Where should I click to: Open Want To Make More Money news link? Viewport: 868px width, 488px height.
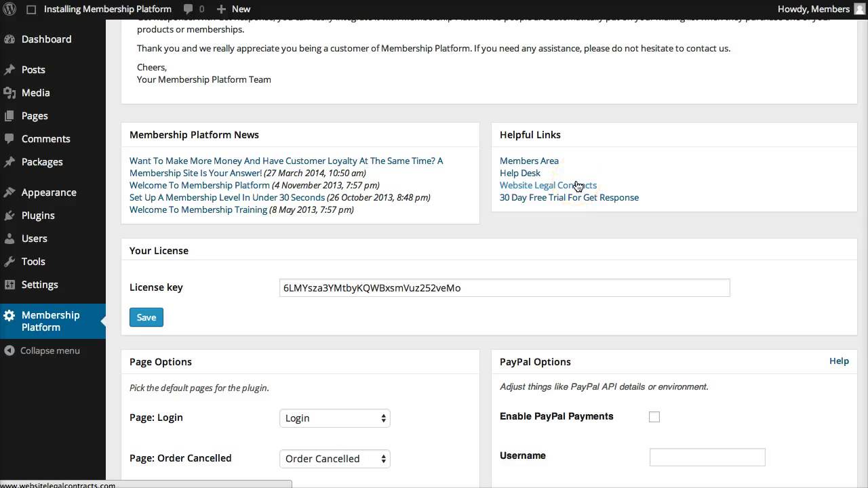coord(286,167)
